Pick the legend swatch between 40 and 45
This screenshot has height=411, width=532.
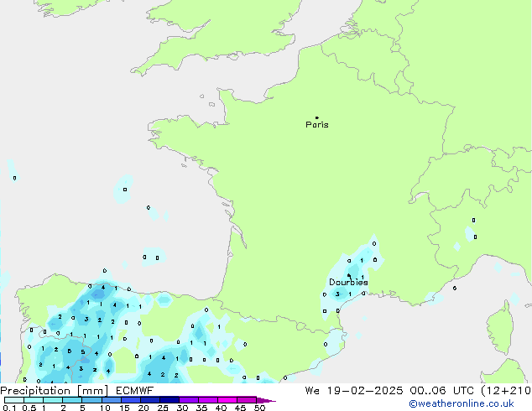click(227, 400)
